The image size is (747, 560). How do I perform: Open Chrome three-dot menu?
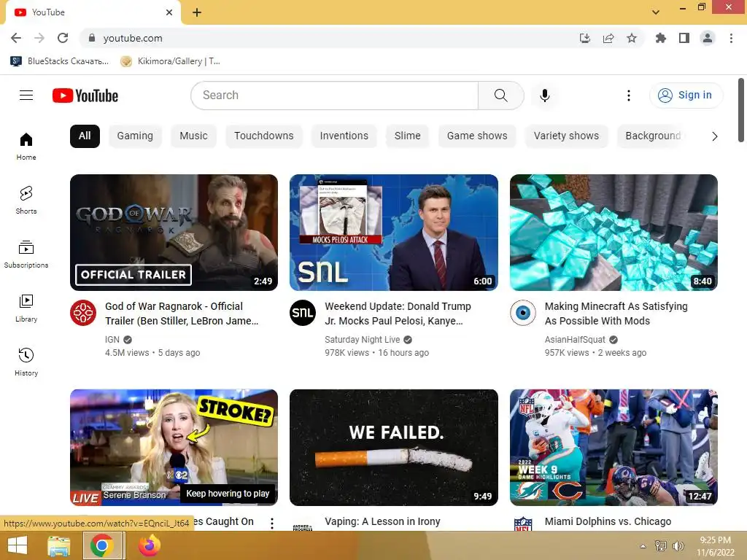pos(731,38)
